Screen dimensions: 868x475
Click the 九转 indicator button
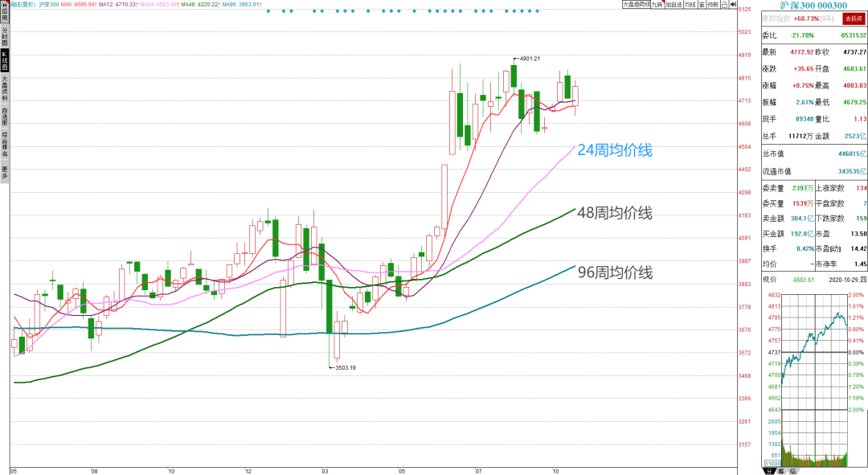coord(657,5)
